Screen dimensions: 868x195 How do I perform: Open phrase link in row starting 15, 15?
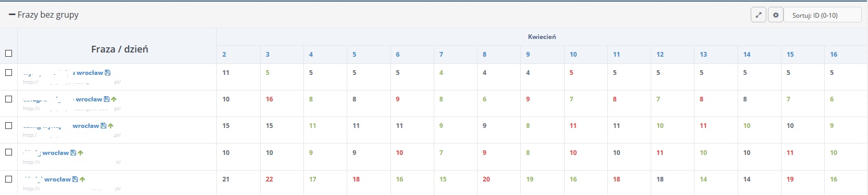pyautogui.click(x=61, y=126)
